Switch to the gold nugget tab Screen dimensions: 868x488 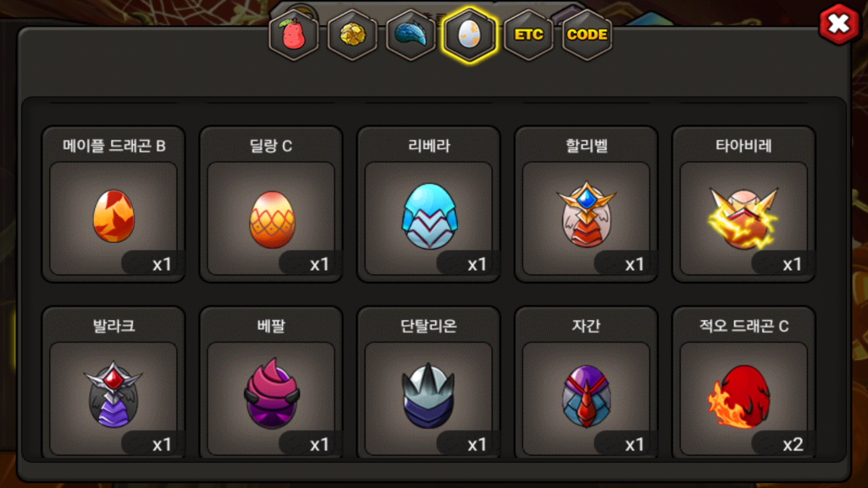353,35
